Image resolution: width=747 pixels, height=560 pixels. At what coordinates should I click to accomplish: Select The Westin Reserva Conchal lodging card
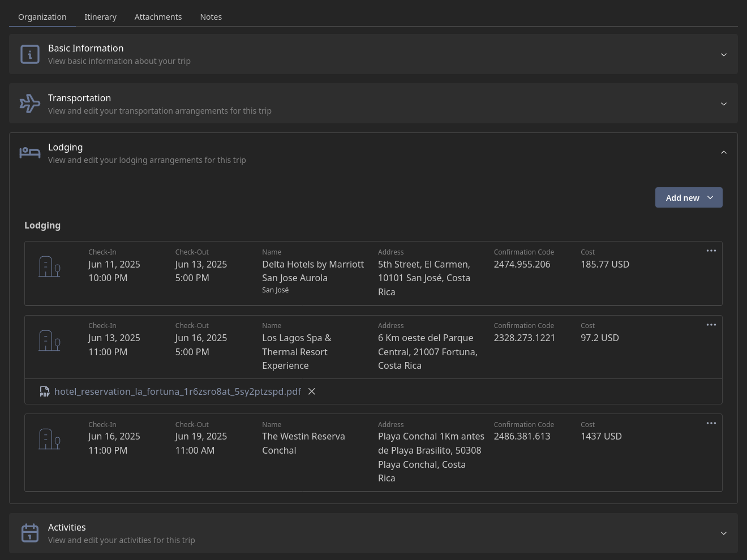click(373, 453)
